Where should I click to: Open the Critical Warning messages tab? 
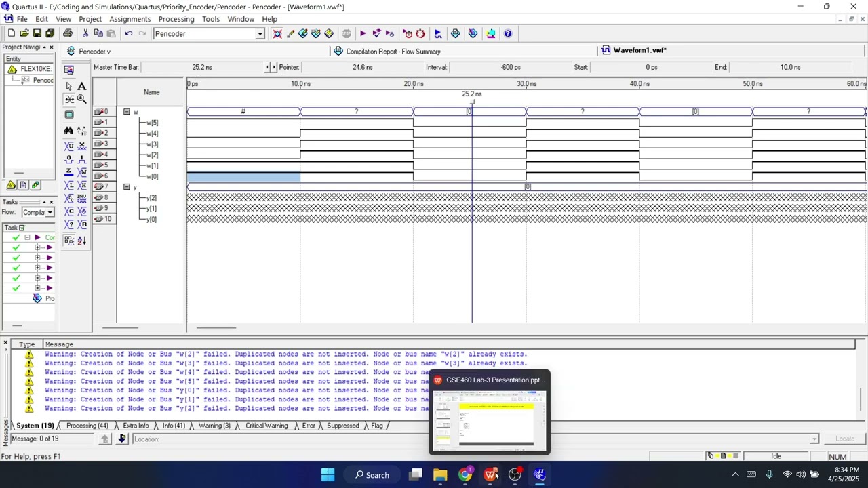(267, 426)
